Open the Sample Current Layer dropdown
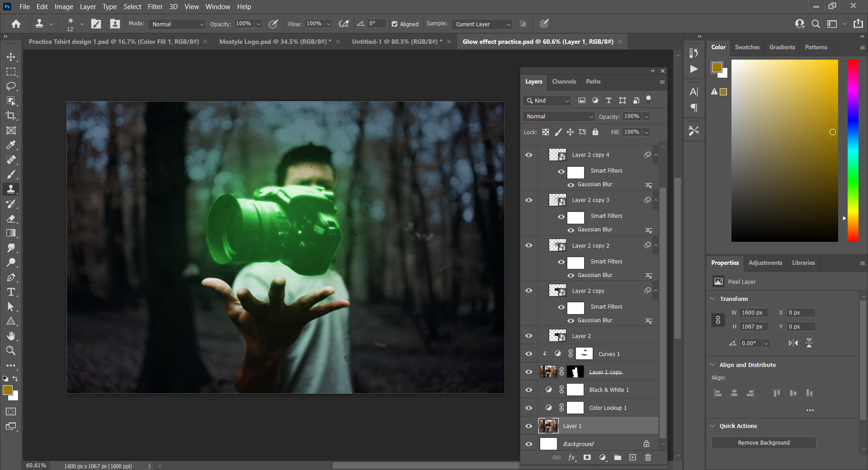 click(482, 24)
